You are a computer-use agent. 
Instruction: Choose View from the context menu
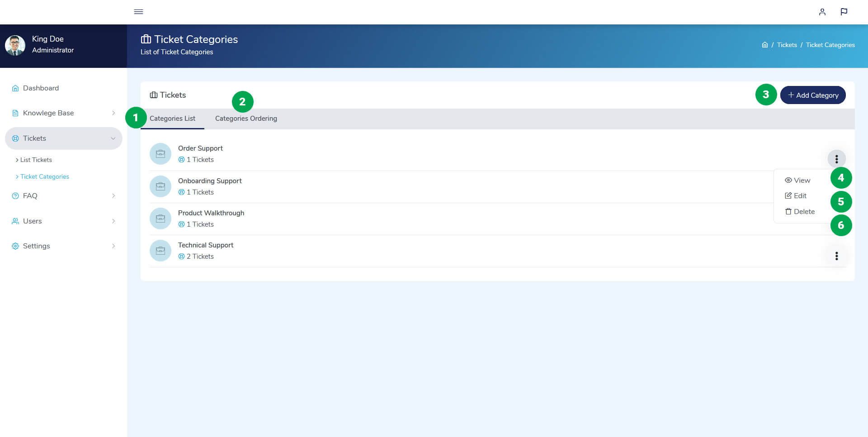tap(798, 180)
